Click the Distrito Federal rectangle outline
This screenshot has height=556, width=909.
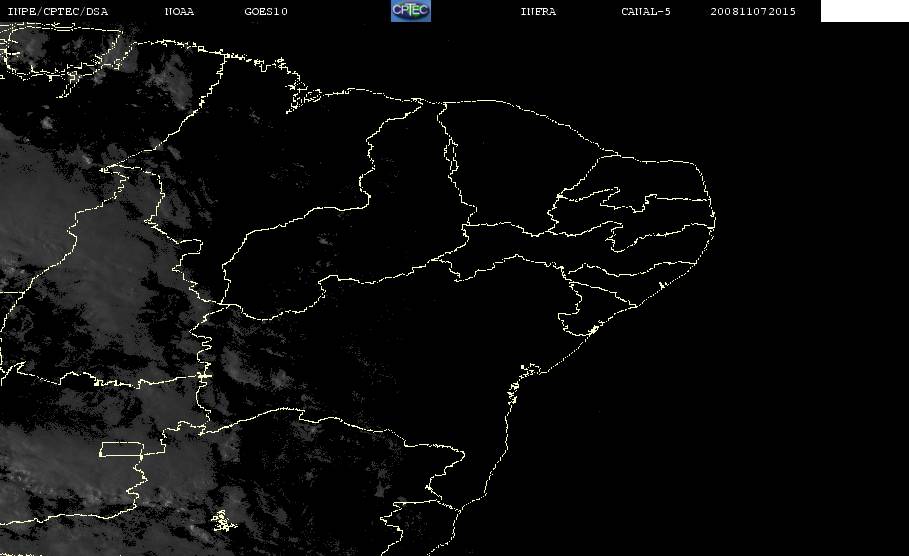click(122, 449)
